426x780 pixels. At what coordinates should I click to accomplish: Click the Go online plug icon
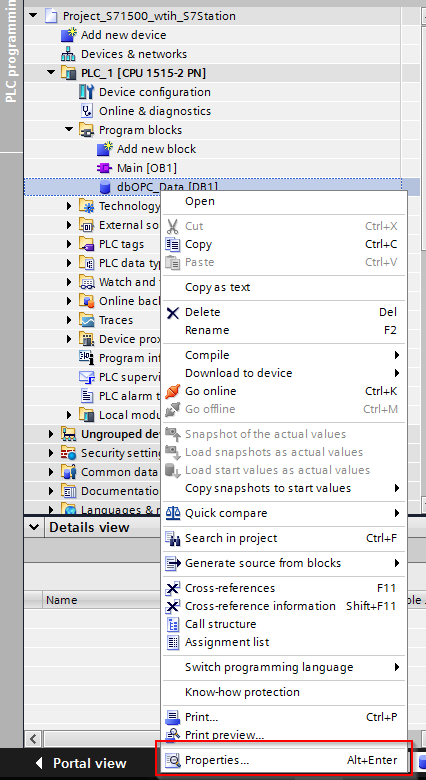tap(173, 391)
